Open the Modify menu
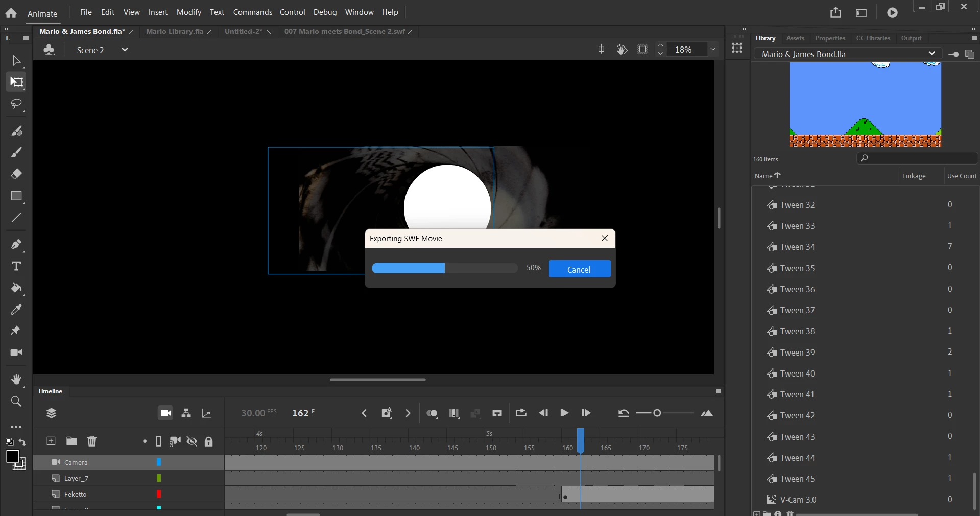The height and width of the screenshot is (516, 980). [188, 12]
